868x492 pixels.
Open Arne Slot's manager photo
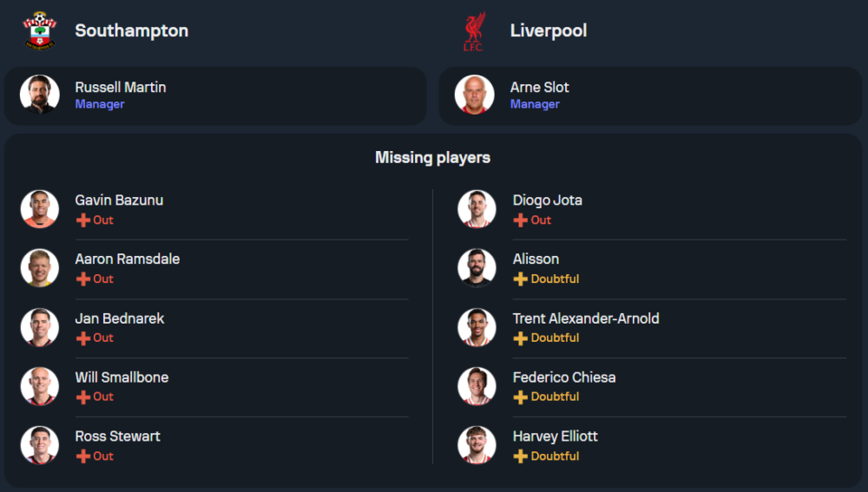(x=475, y=95)
